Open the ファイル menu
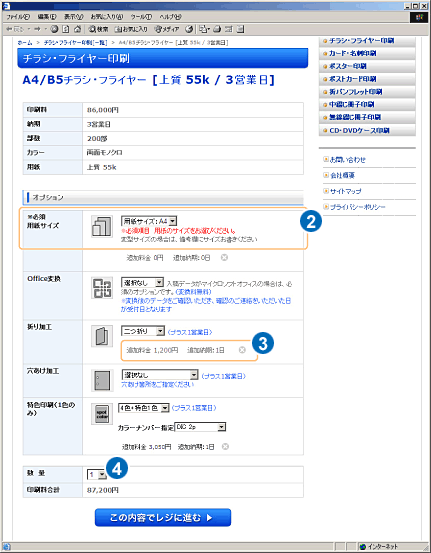This screenshot has height=553, width=431. click(x=18, y=17)
